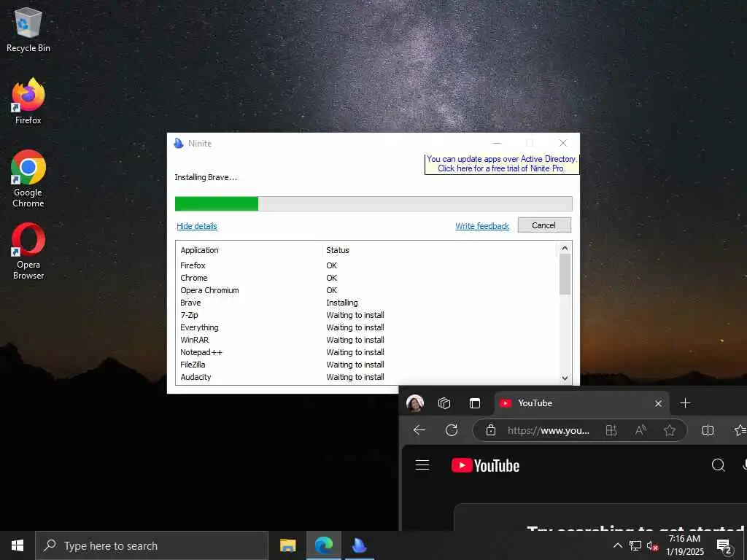Click the Ninite details list scrollbar thumb
747x560 pixels.
pos(565,274)
